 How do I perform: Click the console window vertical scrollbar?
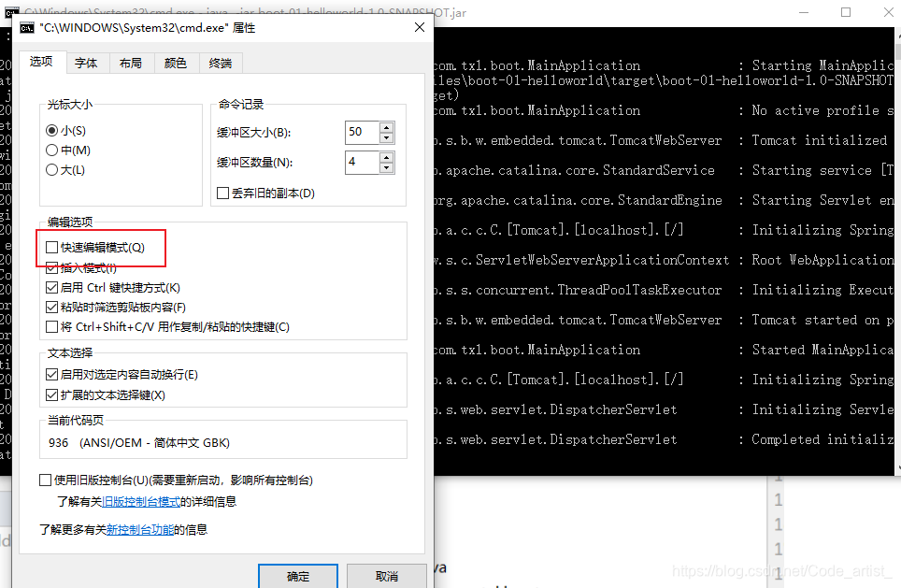pyautogui.click(x=897, y=251)
